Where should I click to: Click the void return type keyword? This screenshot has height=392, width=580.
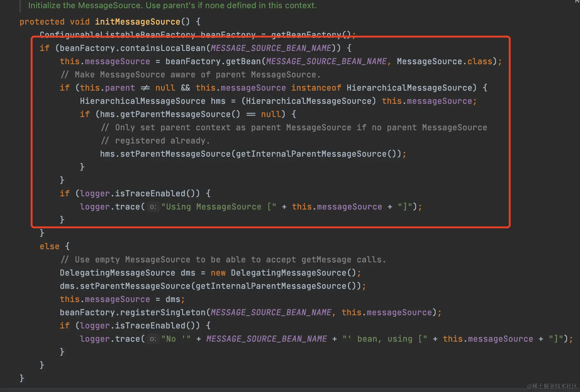(x=80, y=22)
